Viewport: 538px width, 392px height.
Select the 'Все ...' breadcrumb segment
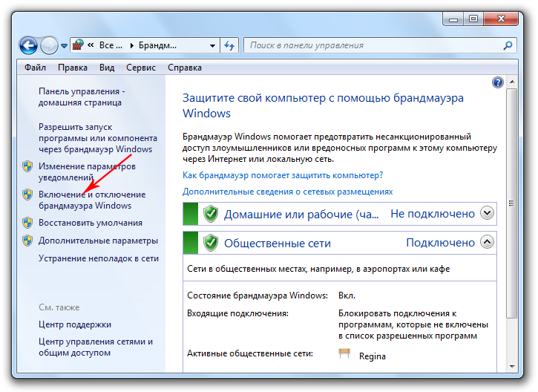[x=111, y=45]
